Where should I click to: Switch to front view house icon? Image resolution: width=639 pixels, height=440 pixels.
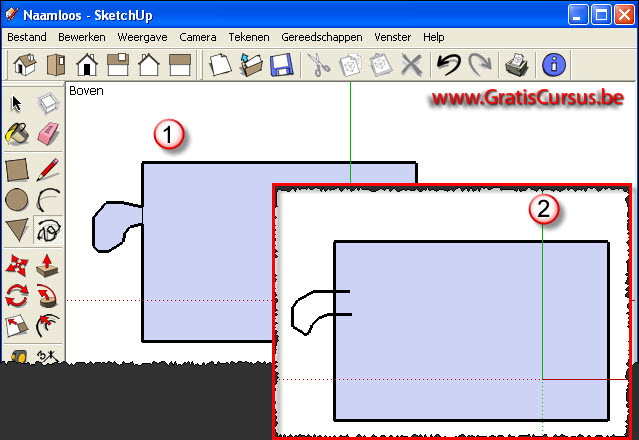point(87,64)
